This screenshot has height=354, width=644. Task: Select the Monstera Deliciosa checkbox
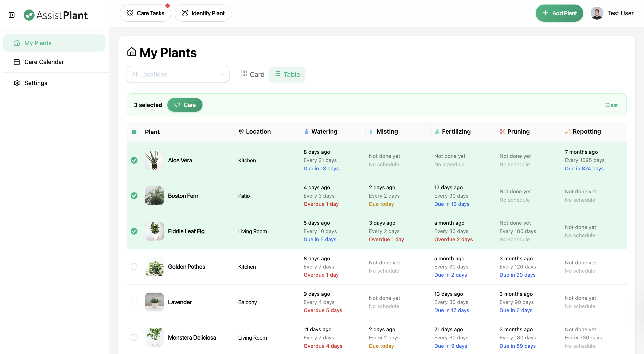pos(134,337)
